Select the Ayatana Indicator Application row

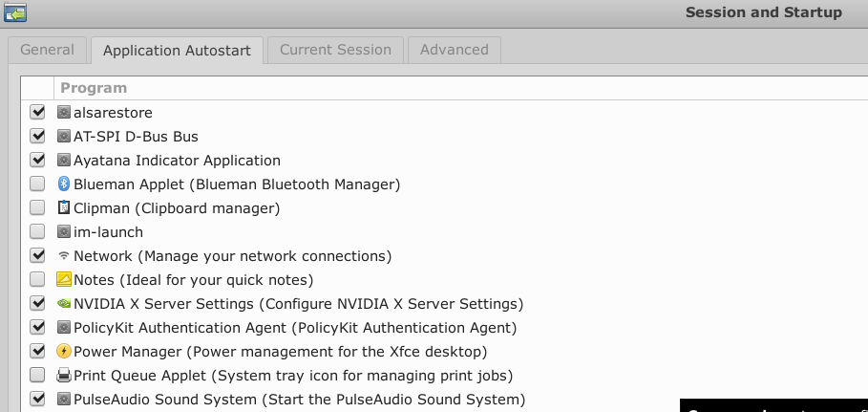(x=177, y=161)
